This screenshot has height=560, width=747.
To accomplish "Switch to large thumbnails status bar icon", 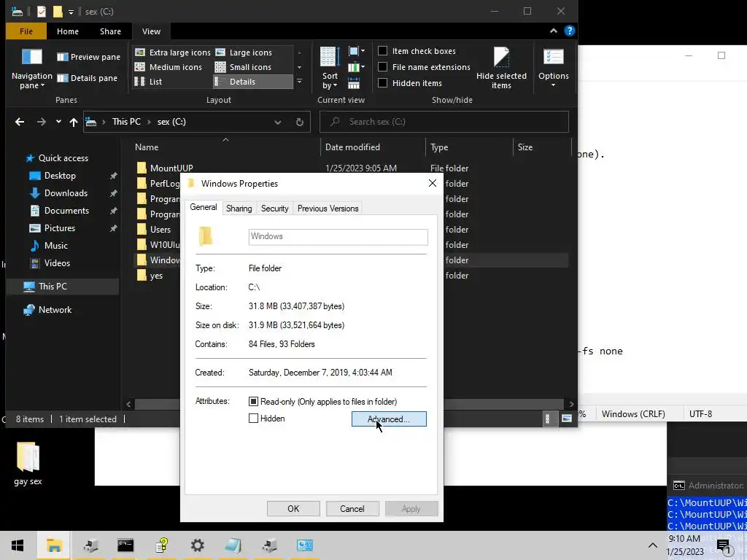I will (x=566, y=419).
